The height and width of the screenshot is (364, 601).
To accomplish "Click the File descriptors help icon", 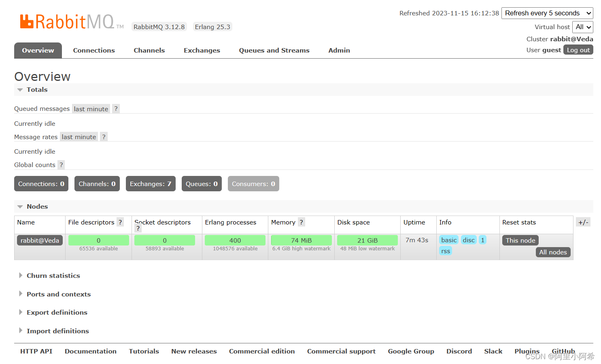I will 120,222.
